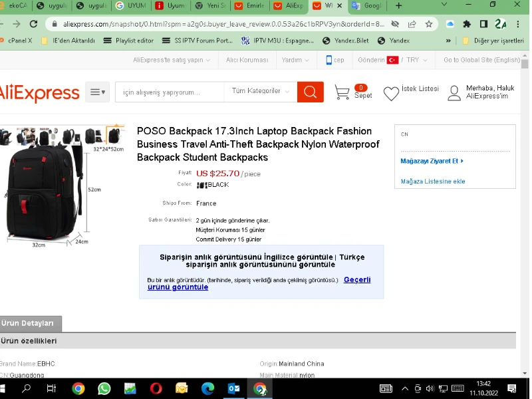The width and height of the screenshot is (532, 399).
Task: Go to Global Site (English)
Action: 481,60
